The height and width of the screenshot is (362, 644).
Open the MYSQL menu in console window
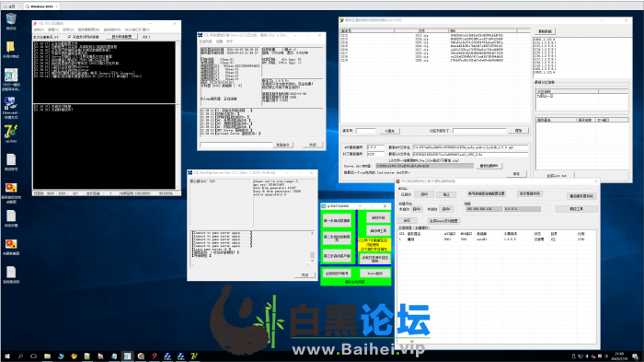137,29
